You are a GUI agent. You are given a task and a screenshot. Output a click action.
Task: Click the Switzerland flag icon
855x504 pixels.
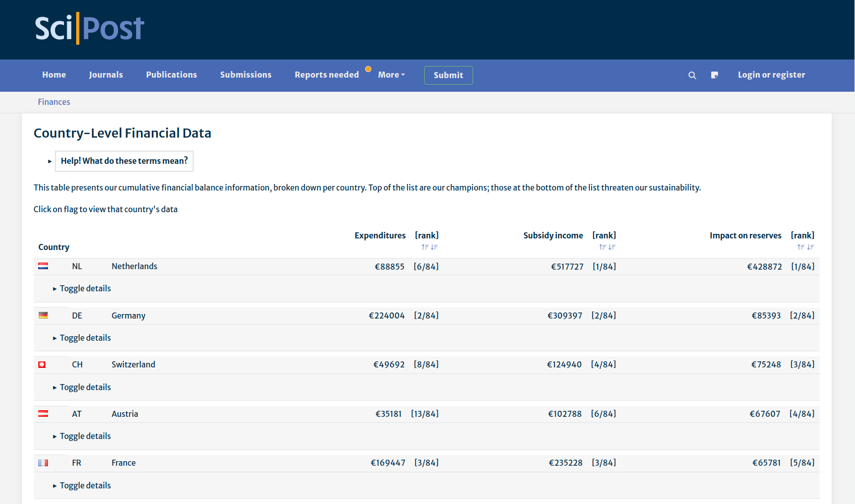(42, 364)
